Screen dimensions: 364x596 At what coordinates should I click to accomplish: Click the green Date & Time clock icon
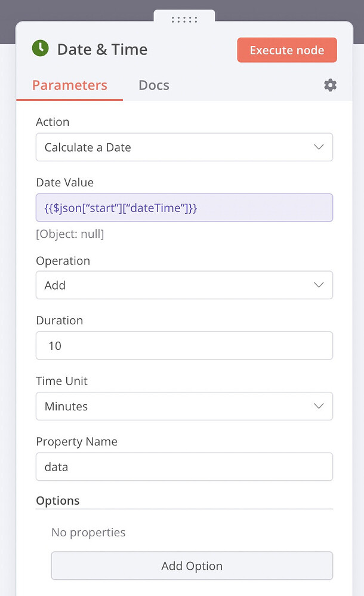[41, 49]
